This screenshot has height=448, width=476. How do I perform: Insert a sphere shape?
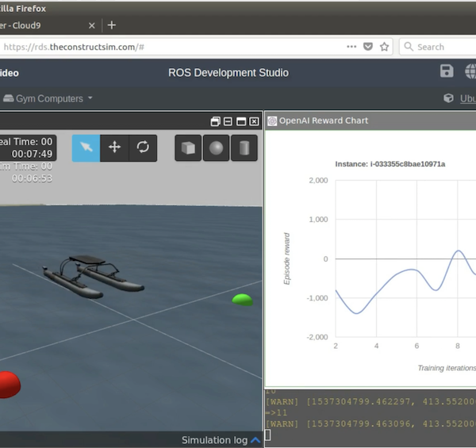tap(216, 148)
